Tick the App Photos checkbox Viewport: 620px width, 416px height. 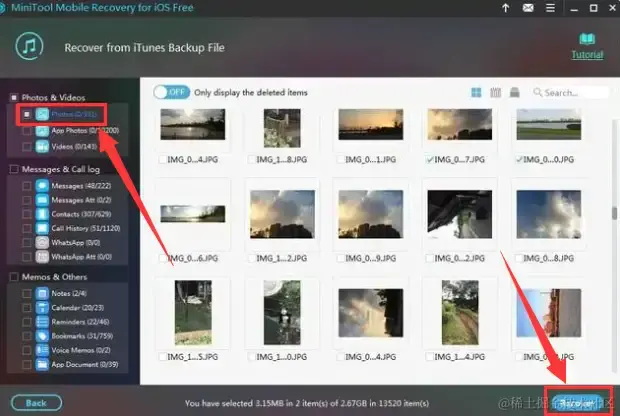click(x=26, y=130)
